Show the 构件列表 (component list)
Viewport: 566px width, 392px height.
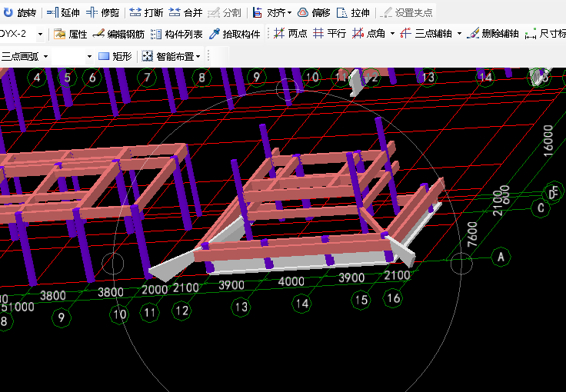click(177, 35)
